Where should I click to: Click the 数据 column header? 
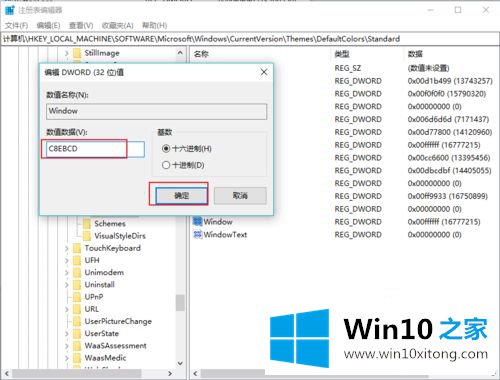(415, 54)
